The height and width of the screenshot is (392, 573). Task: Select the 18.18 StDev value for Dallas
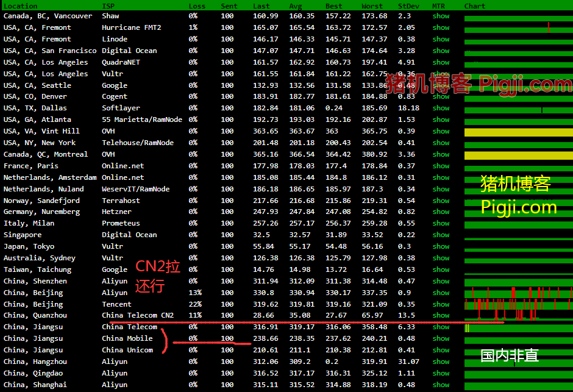click(408, 108)
